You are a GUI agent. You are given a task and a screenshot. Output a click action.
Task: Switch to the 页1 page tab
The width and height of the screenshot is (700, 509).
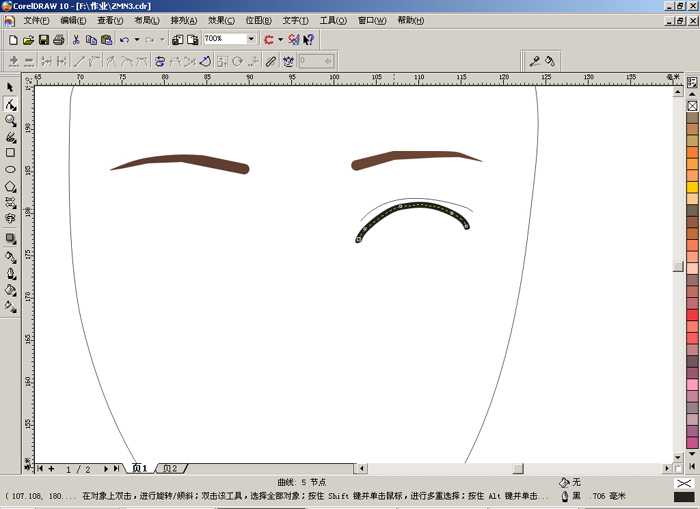[x=140, y=468]
